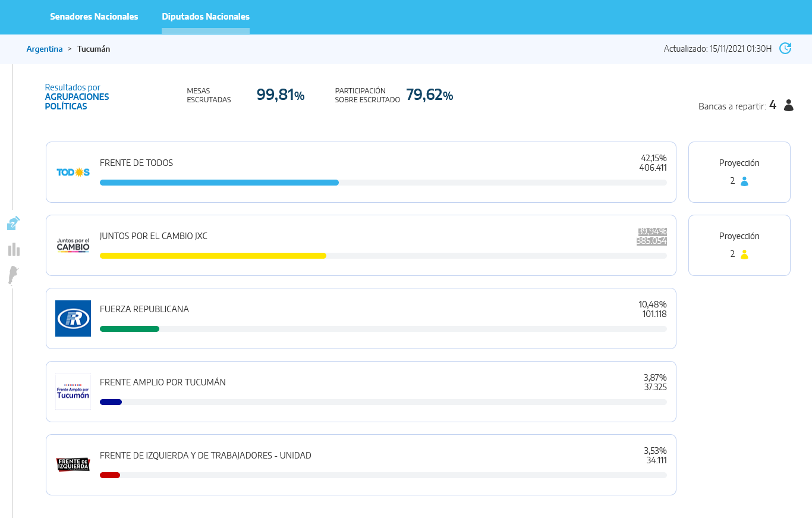
Task: Switch to Senadores Nacionales tab
Action: click(94, 17)
